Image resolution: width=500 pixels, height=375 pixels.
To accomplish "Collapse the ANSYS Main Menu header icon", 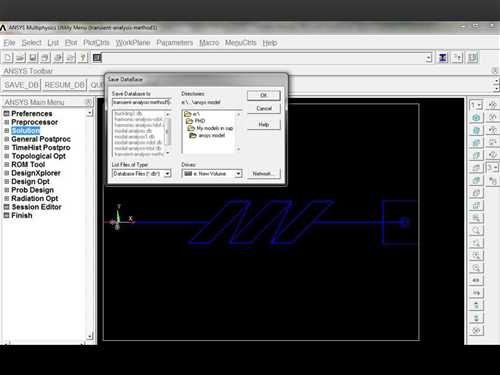I will coord(89,102).
